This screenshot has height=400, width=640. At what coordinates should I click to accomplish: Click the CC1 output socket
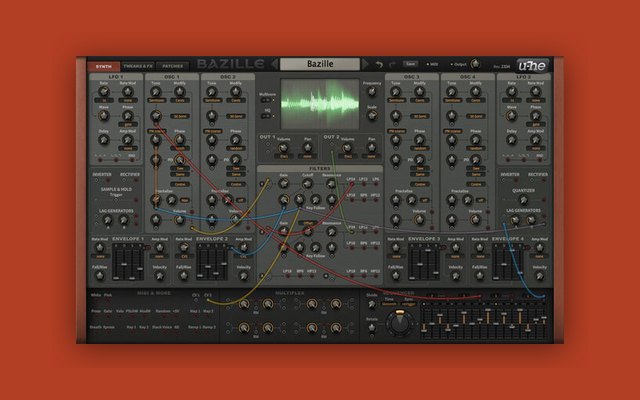click(x=196, y=300)
